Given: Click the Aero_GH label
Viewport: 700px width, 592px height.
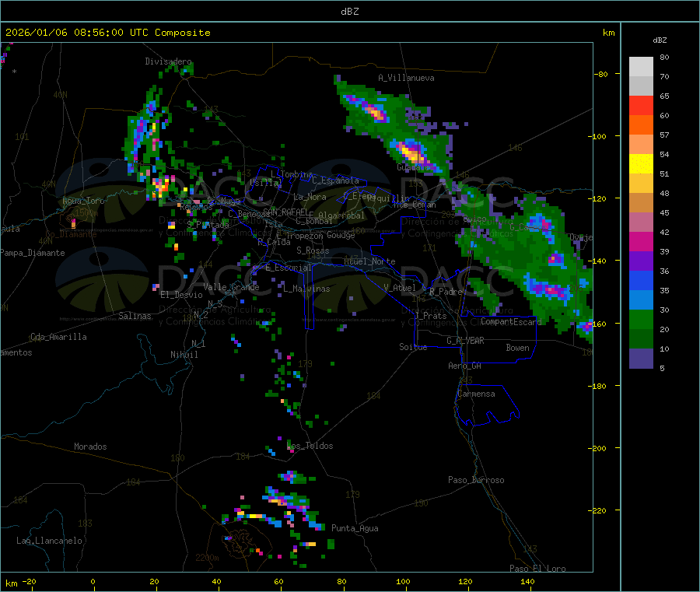Looking at the screenshot, I should 465,366.
